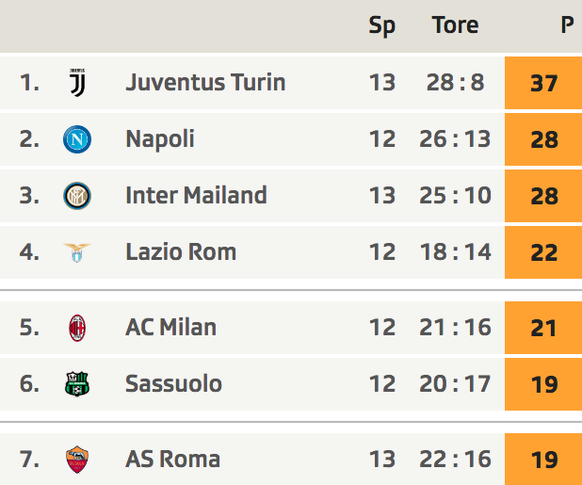Click Lazio Rom's 18 : 14 goals

(x=455, y=252)
